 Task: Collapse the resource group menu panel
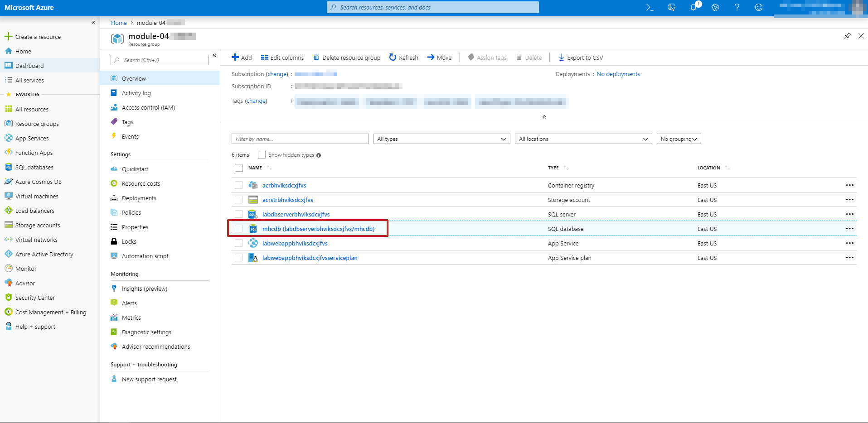(214, 55)
